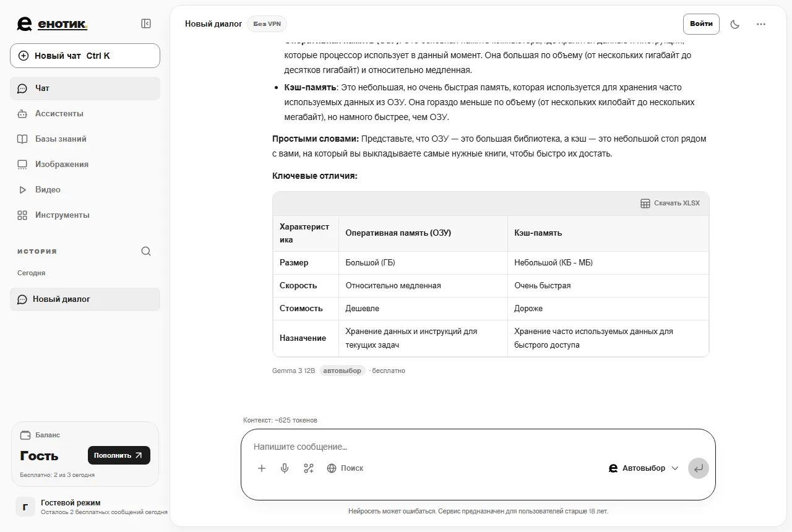
Task: Open Ассистенты section
Action: point(85,114)
